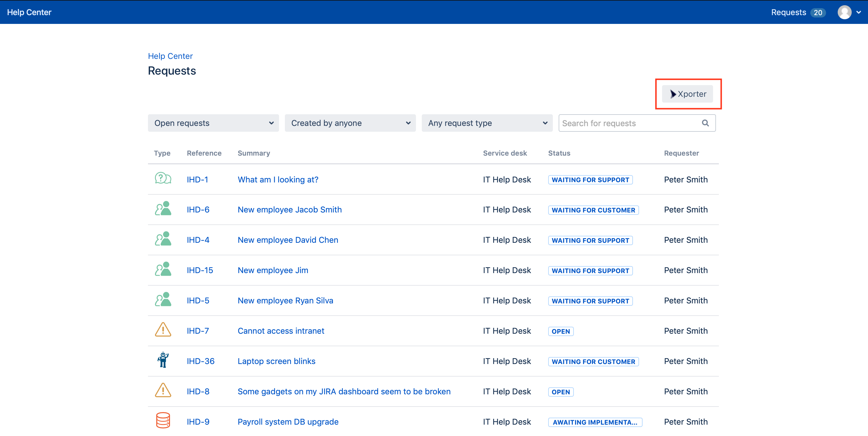Click the robot icon for IHD-36
Image resolution: width=868 pixels, height=436 pixels.
(x=163, y=360)
